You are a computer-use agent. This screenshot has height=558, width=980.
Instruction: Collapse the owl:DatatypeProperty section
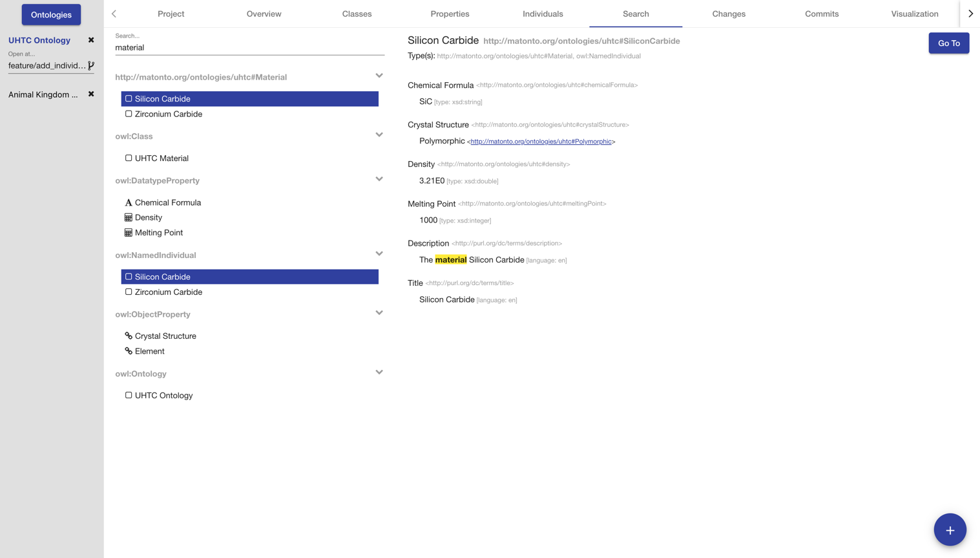(379, 178)
